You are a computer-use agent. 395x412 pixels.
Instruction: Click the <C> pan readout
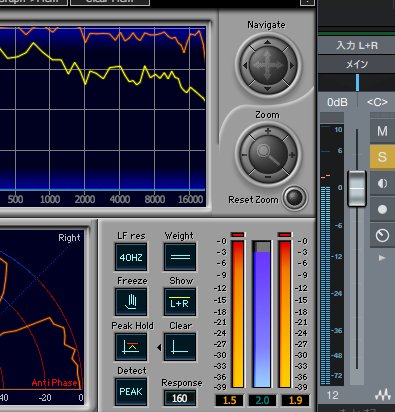(377, 102)
